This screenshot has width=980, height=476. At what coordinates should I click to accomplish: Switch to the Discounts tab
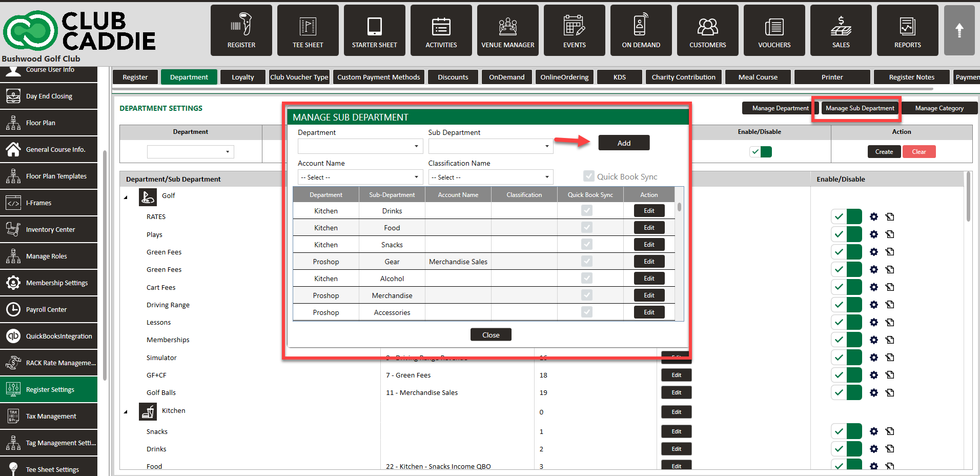(x=453, y=77)
